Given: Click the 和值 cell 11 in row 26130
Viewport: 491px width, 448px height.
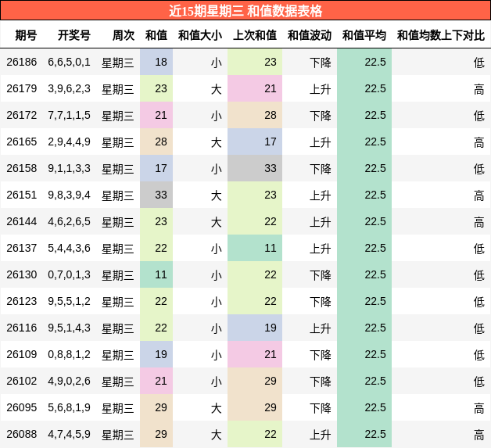Looking at the screenshot, I should [156, 275].
